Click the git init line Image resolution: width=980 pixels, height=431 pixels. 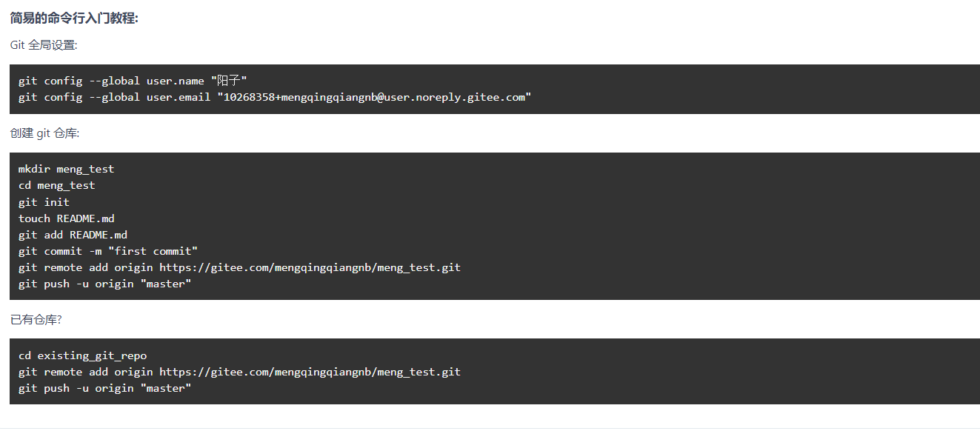pos(44,201)
